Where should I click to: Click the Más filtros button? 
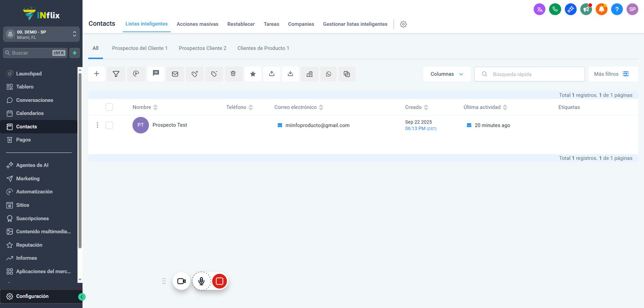613,74
